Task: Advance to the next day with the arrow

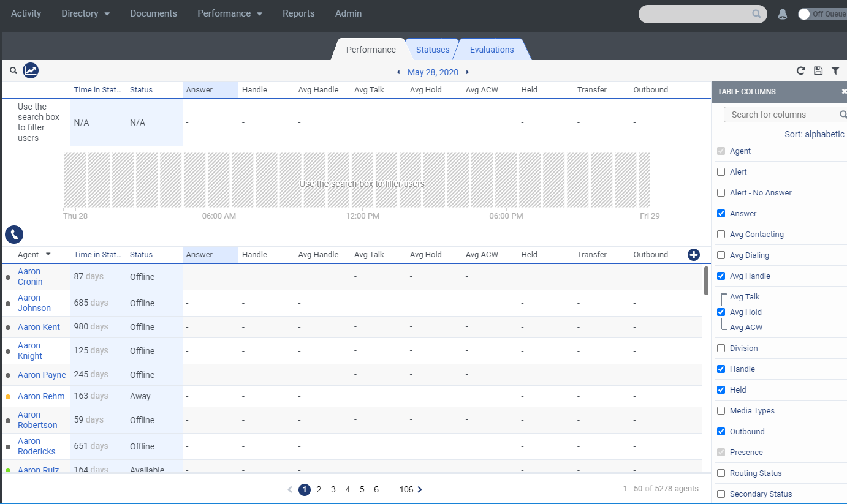Action: pyautogui.click(x=467, y=72)
